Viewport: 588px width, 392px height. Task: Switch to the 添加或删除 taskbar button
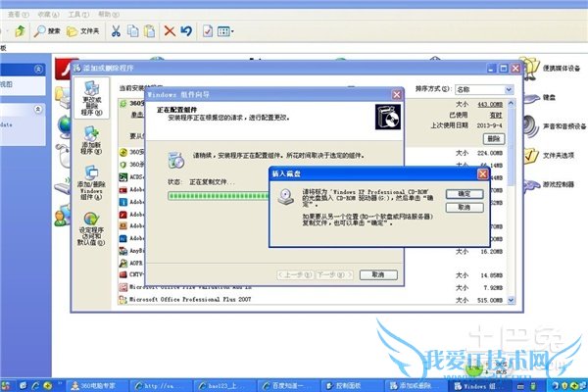coord(416,386)
